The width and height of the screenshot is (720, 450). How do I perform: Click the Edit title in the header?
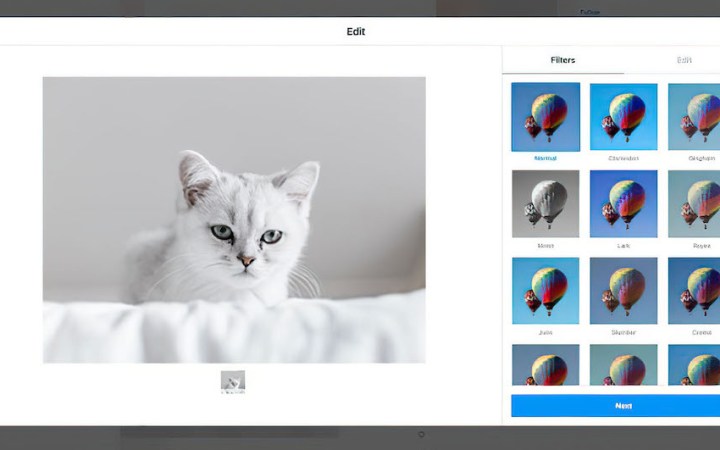(356, 32)
